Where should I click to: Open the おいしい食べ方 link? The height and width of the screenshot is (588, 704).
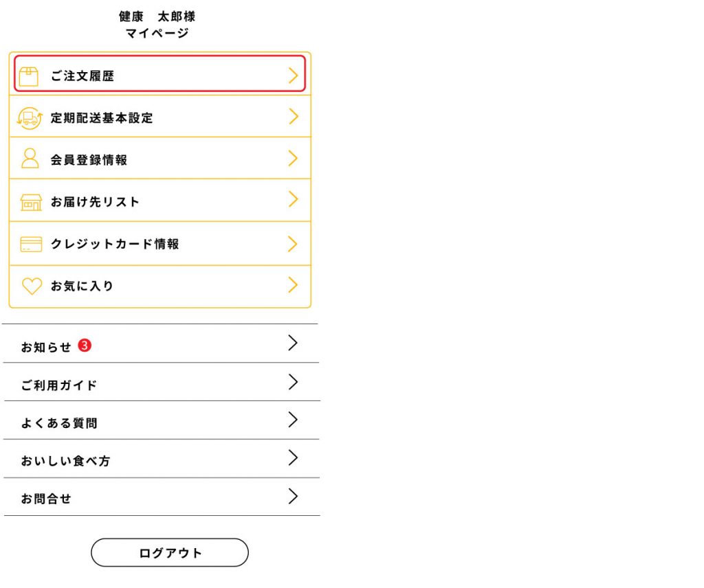(x=65, y=461)
